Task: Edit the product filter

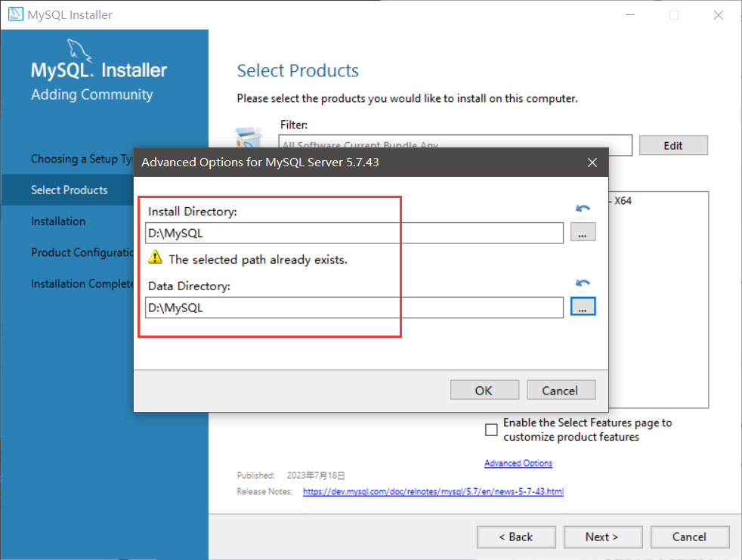Action: click(x=673, y=145)
